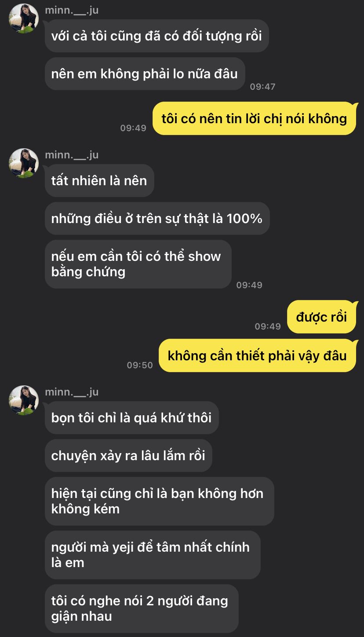This screenshot has width=364, height=637.
Task: Tap yellow bubble "tôi có nên tin lời chị nói không"
Action: coord(254,118)
